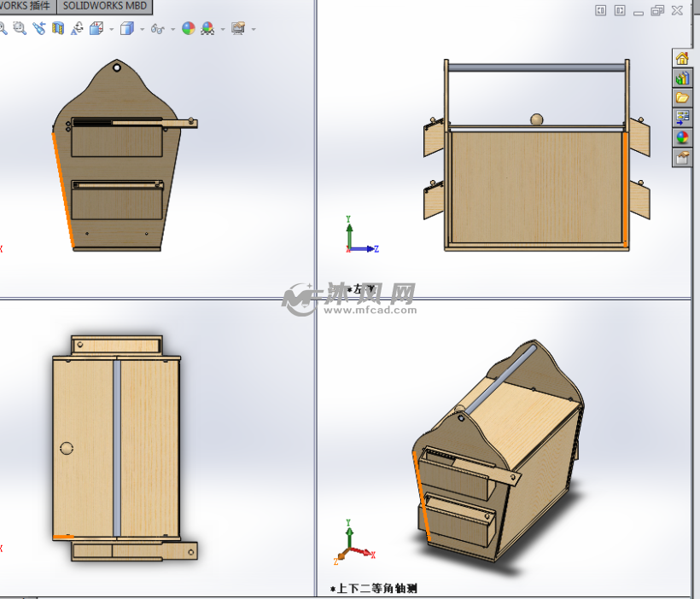This screenshot has height=599, width=700.
Task: Click the Edit Appearance color ball in toolbar
Action: click(x=189, y=29)
